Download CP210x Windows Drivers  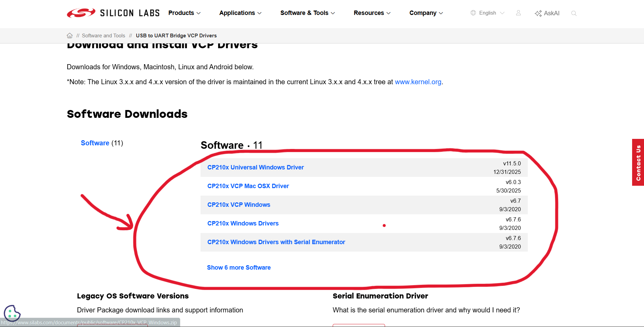point(243,223)
